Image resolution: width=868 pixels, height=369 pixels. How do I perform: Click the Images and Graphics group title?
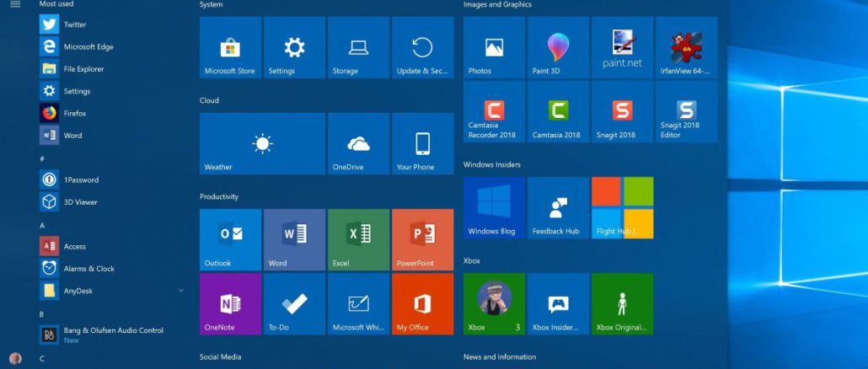[x=497, y=4]
